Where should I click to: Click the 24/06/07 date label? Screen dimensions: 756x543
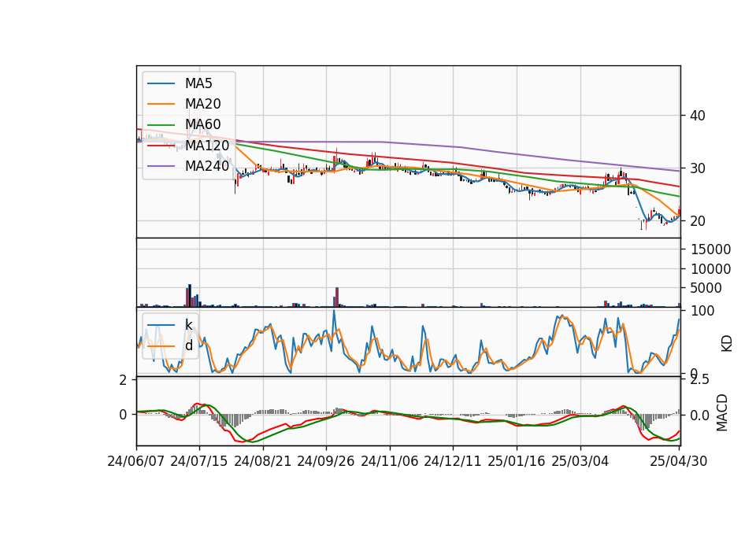(136, 461)
